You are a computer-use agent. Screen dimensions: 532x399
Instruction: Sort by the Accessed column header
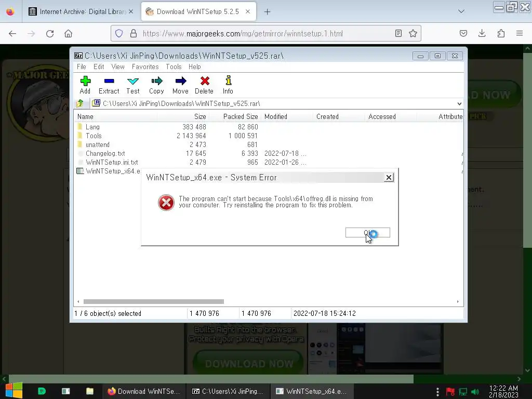click(x=391, y=116)
